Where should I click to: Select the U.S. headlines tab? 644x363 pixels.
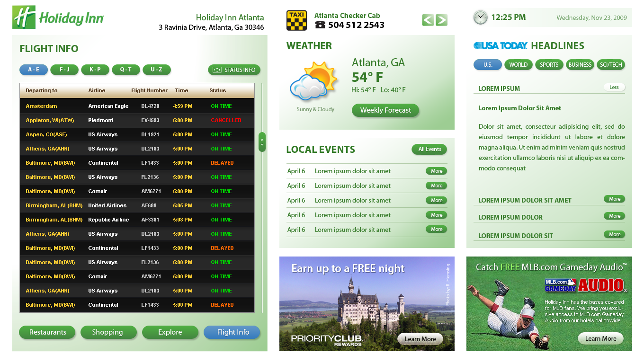click(x=488, y=65)
